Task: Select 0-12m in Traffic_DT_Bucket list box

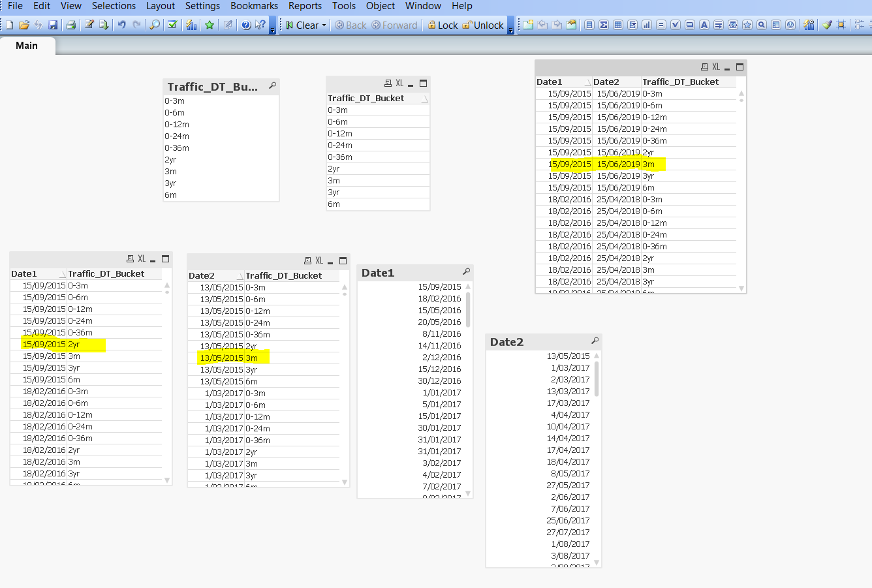Action: coord(221,125)
